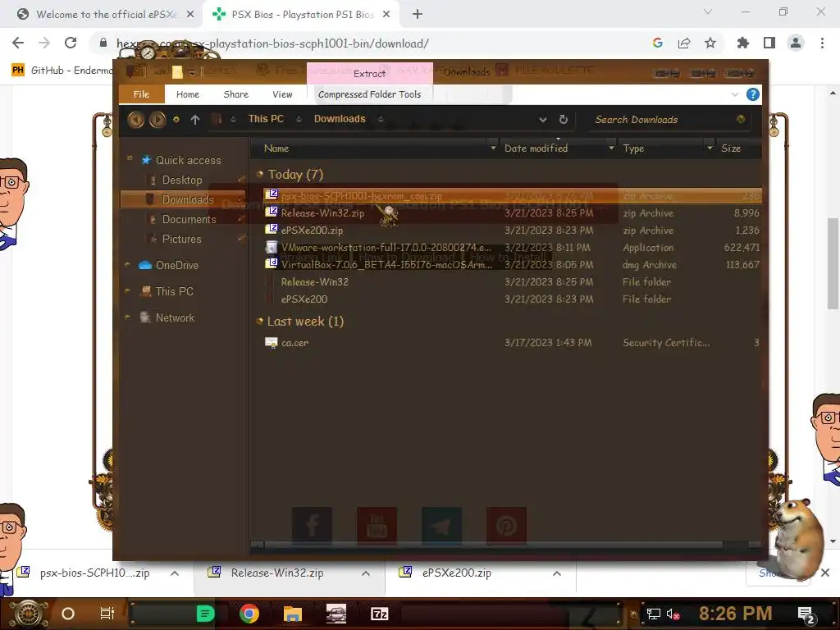
Task: Select OneDrive in navigation pane
Action: click(x=177, y=265)
